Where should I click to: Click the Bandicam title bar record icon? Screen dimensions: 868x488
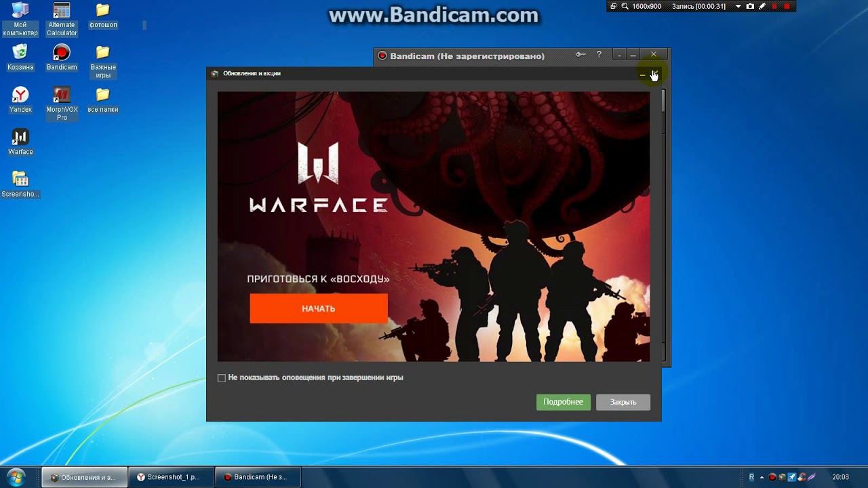coord(382,56)
